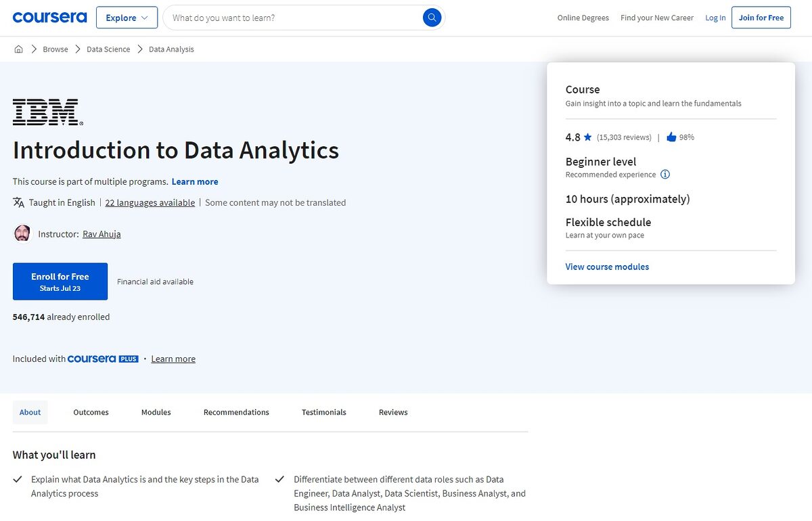
Task: Click the Coursera logo
Action: [x=49, y=18]
